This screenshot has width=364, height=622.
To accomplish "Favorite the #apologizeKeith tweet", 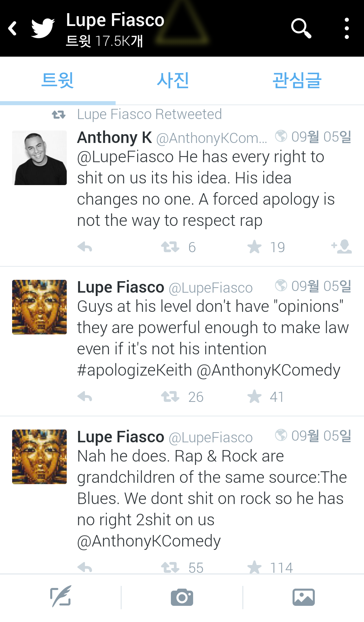I will pyautogui.click(x=254, y=397).
